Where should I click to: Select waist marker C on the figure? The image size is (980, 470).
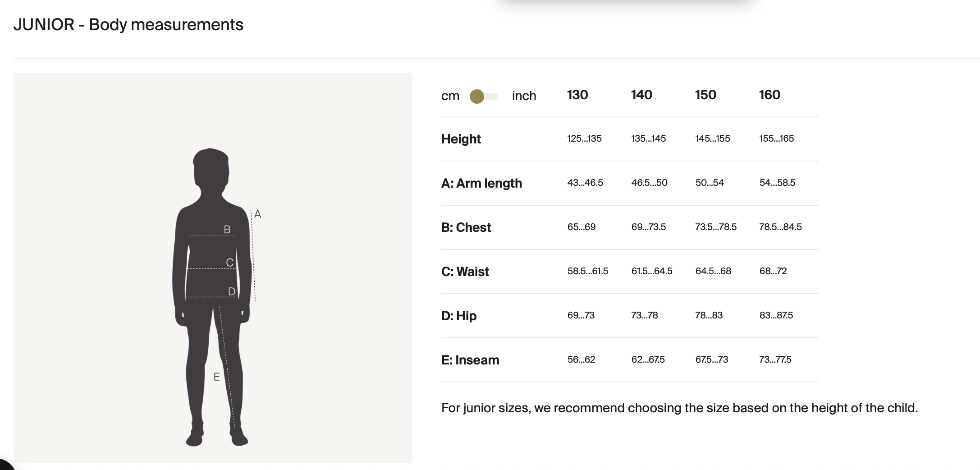pyautogui.click(x=229, y=263)
